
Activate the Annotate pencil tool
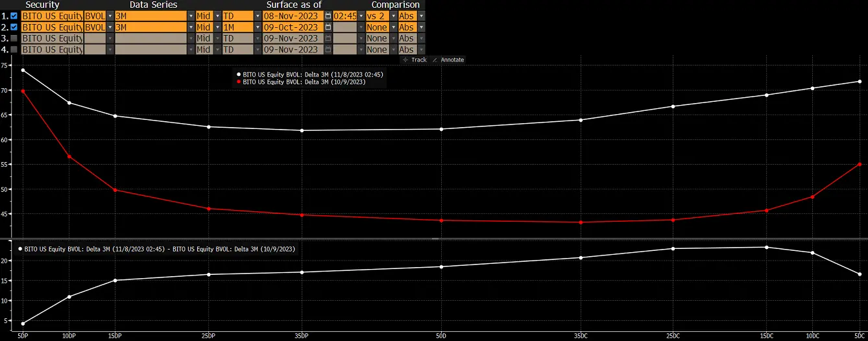tap(448, 60)
